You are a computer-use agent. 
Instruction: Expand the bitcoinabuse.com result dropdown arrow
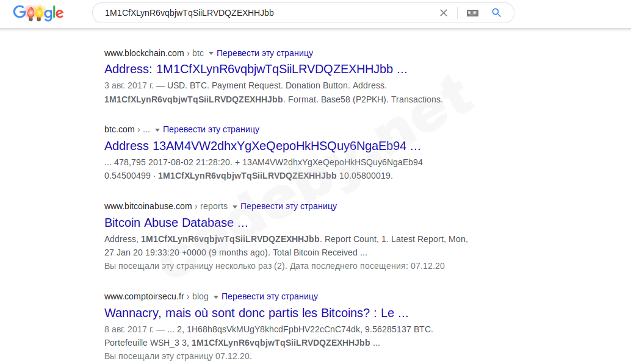236,207
